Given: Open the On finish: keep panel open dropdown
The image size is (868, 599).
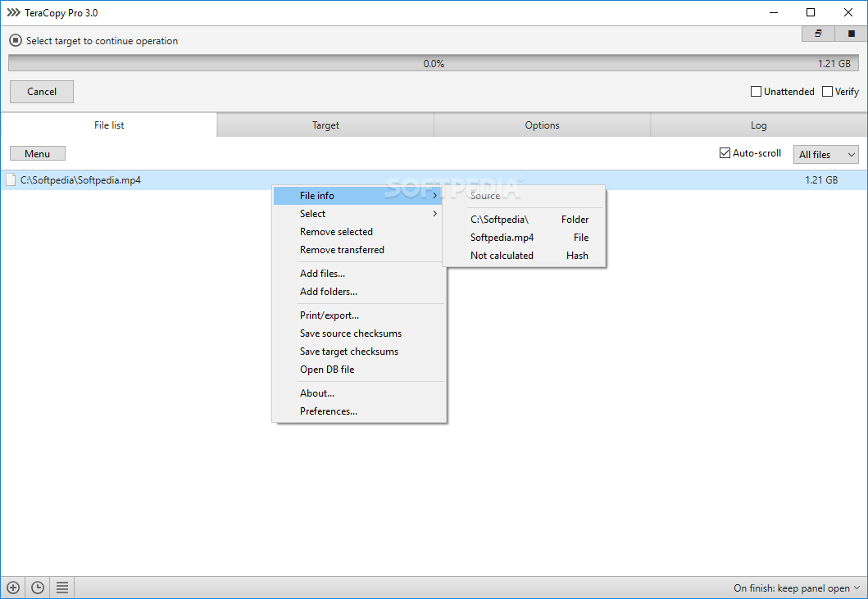Looking at the screenshot, I should (797, 588).
